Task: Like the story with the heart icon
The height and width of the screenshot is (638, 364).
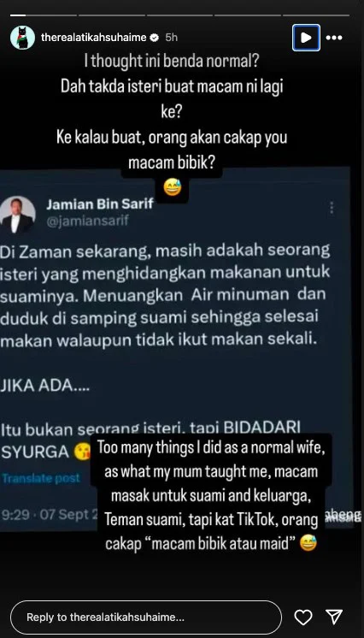Action: (303, 617)
